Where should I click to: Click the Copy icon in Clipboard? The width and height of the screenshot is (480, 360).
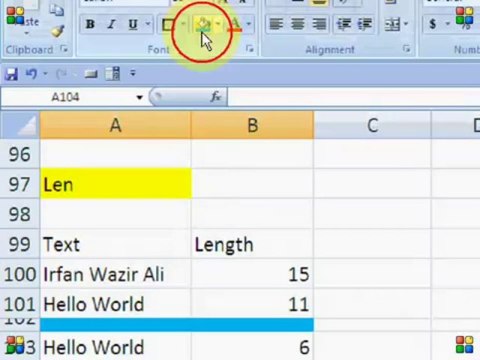(x=57, y=10)
